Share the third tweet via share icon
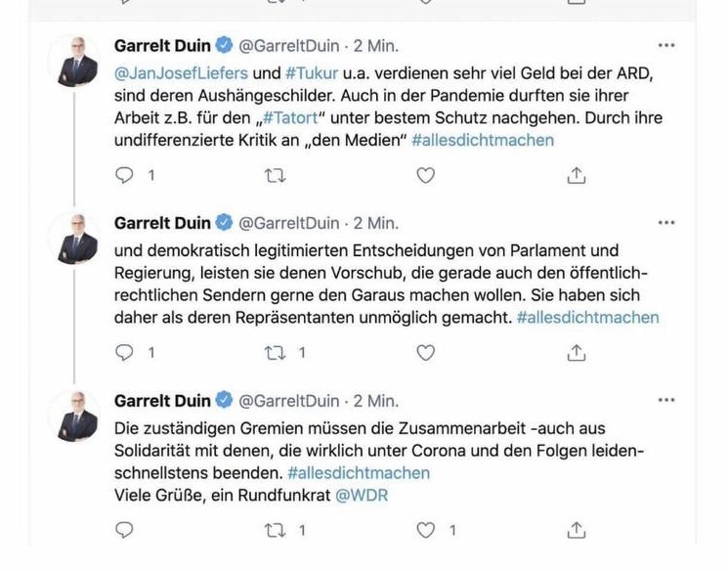The width and height of the screenshot is (728, 571). (x=577, y=531)
